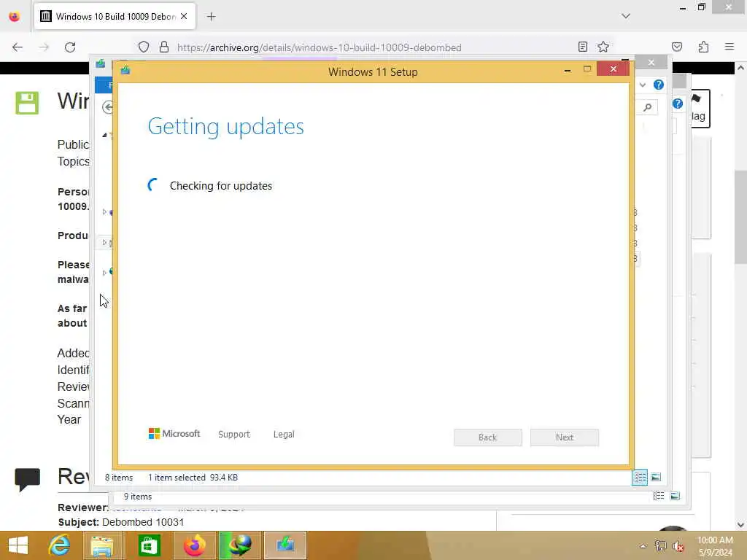Click the rear window help icon
Screen dimensions: 747x560
[x=678, y=104]
